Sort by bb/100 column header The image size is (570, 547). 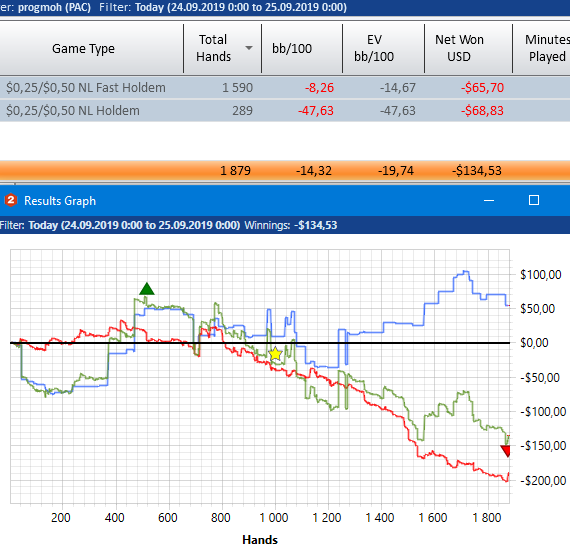click(x=302, y=48)
